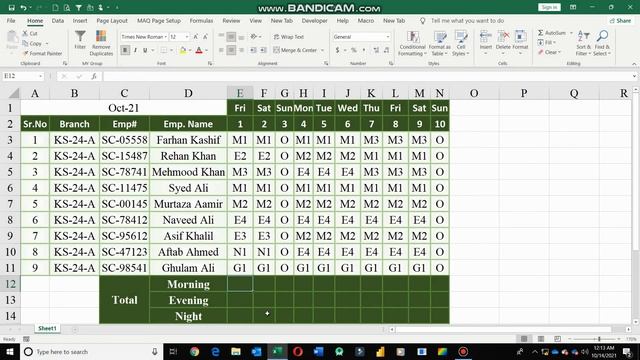The width and height of the screenshot is (640, 360).
Task: Toggle Middle Align vertical alignment
Action: pyautogui.click(x=231, y=37)
